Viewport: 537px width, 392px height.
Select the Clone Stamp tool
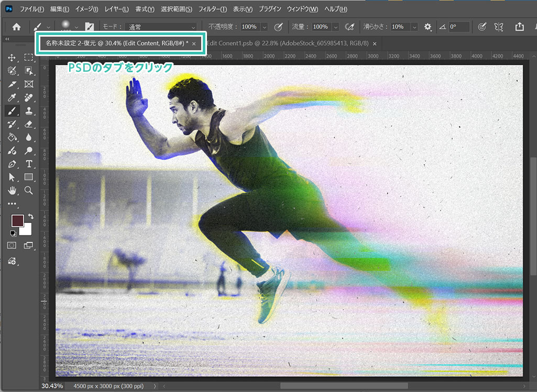pos(29,110)
